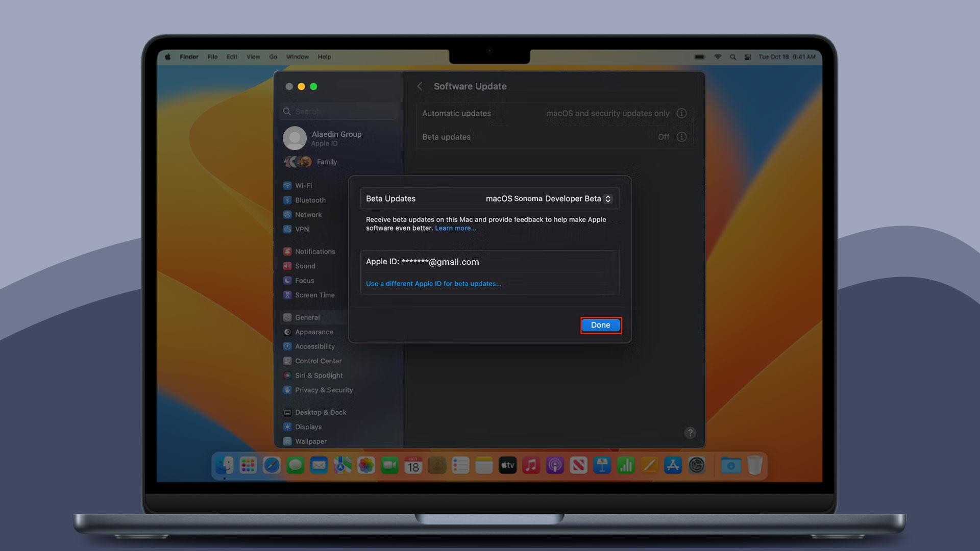The height and width of the screenshot is (551, 980).
Task: Open the Family sidebar entry
Action: [311, 162]
